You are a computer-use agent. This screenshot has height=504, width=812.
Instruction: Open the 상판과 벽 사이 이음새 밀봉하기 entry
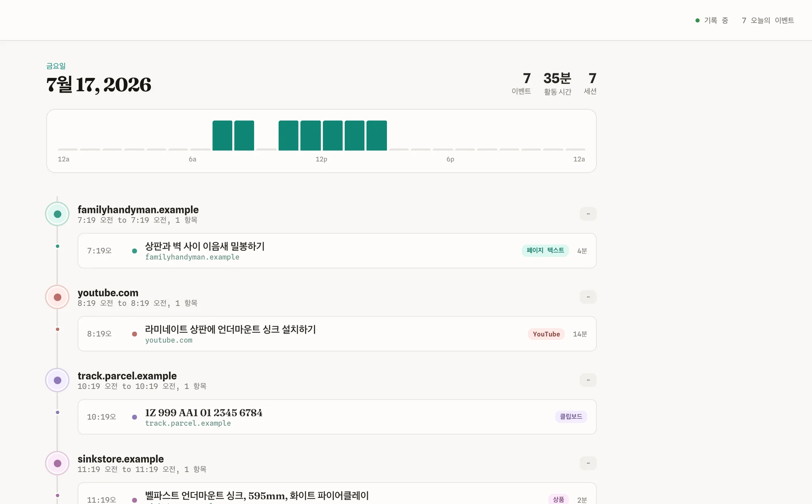click(337, 251)
